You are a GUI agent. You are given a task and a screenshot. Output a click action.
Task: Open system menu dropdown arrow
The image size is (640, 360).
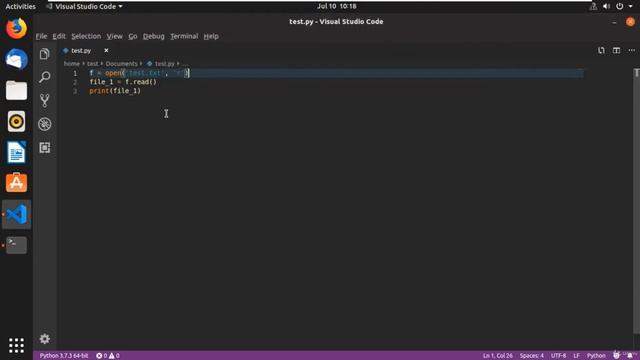[x=631, y=7]
